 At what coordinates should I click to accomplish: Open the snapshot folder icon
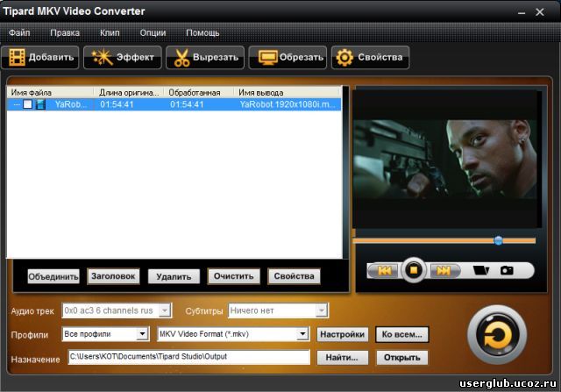pos(480,270)
